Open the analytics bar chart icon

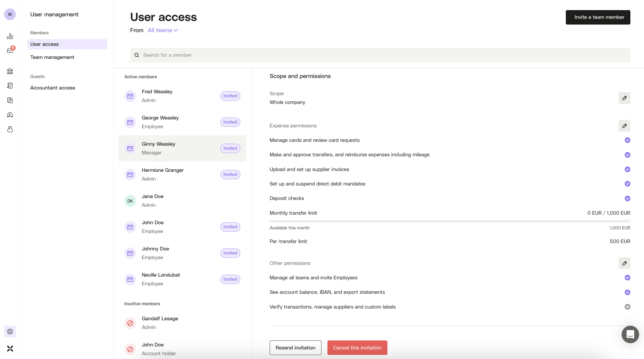[10, 36]
